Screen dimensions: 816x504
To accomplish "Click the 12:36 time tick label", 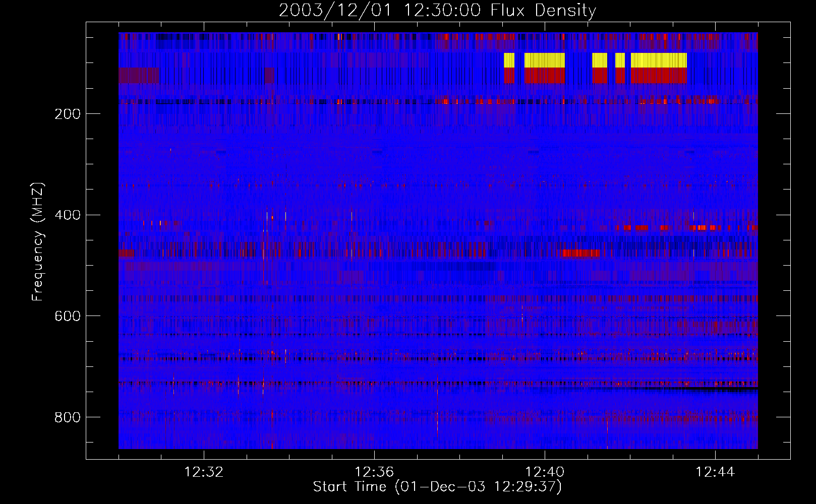I will tap(374, 472).
